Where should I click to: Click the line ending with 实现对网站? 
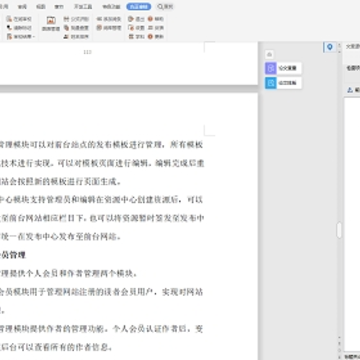point(102,292)
